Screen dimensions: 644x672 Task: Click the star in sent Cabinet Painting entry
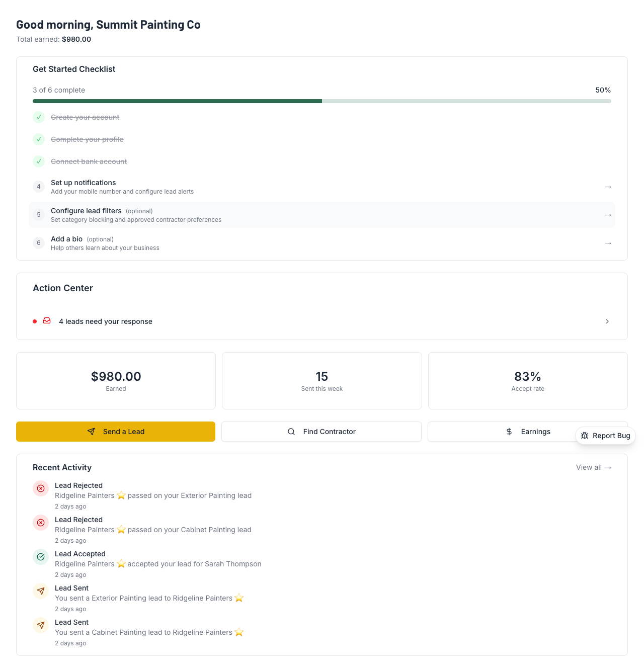tap(239, 632)
